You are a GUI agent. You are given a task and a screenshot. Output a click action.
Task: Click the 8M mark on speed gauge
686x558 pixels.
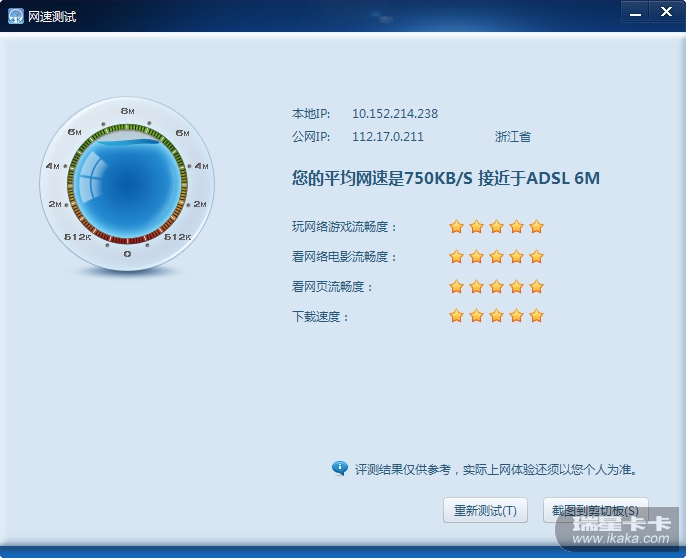tap(127, 111)
